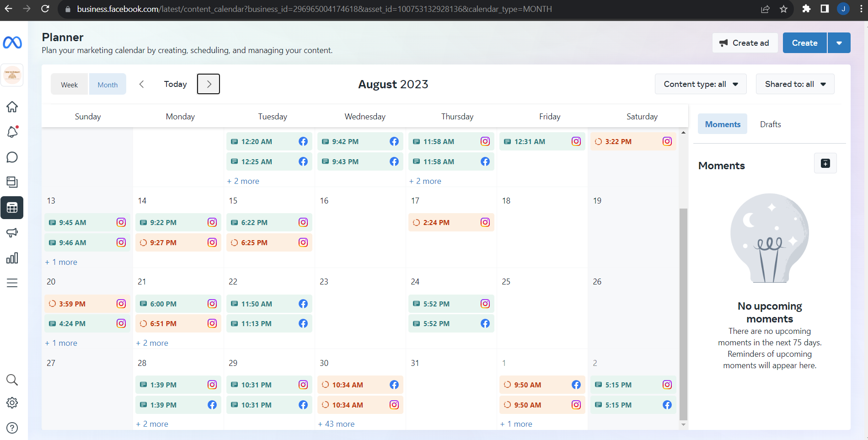Open the Ads megaphone sidebar icon
This screenshot has height=440, width=868.
pos(12,233)
